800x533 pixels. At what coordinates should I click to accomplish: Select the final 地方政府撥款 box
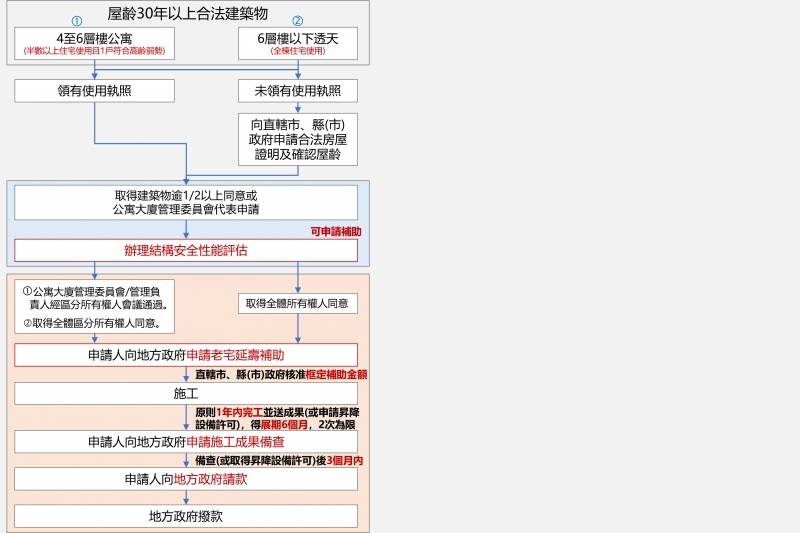tap(186, 516)
